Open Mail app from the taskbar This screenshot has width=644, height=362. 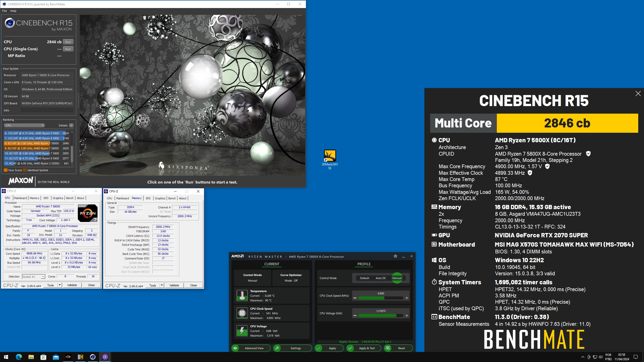56,357
